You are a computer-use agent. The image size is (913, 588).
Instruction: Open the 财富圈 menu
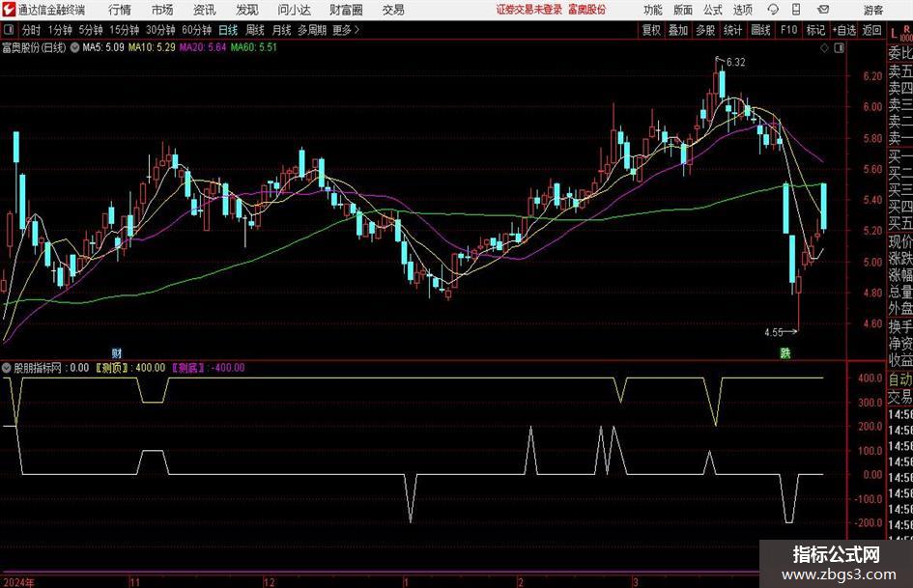click(x=346, y=10)
